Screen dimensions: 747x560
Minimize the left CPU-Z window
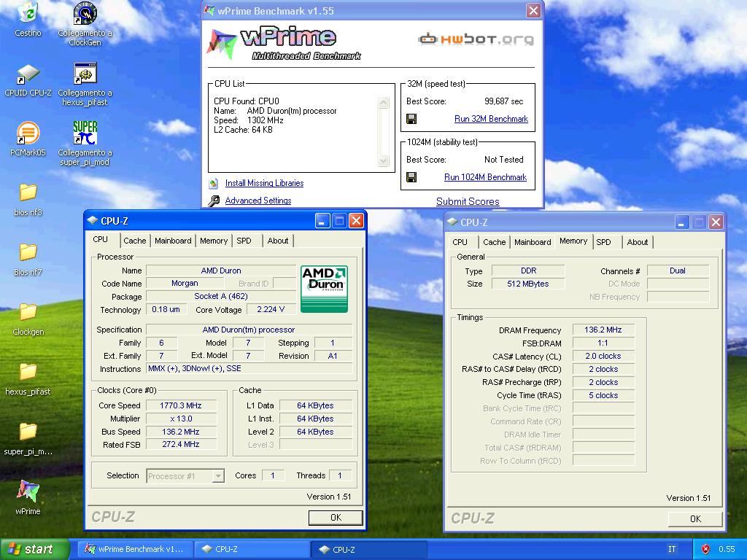pyautogui.click(x=322, y=221)
